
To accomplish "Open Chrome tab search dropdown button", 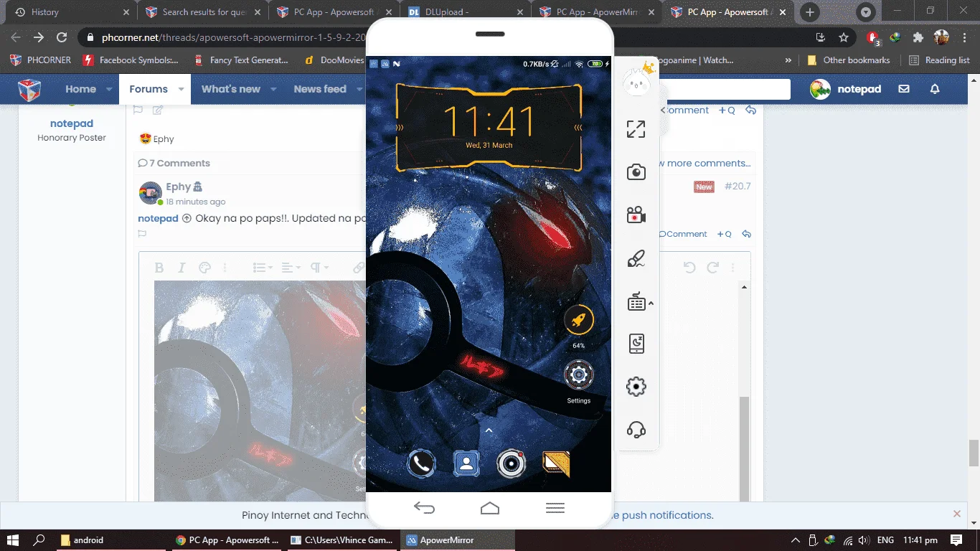I will [866, 12].
